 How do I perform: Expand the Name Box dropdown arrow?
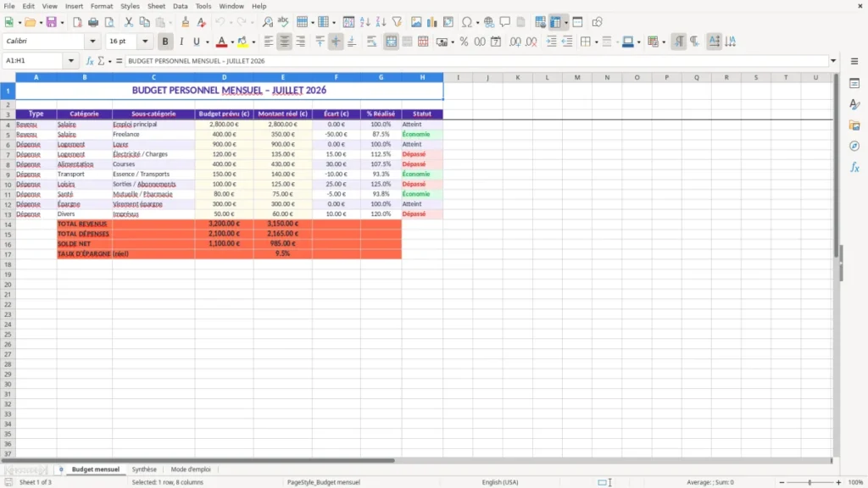pos(71,61)
